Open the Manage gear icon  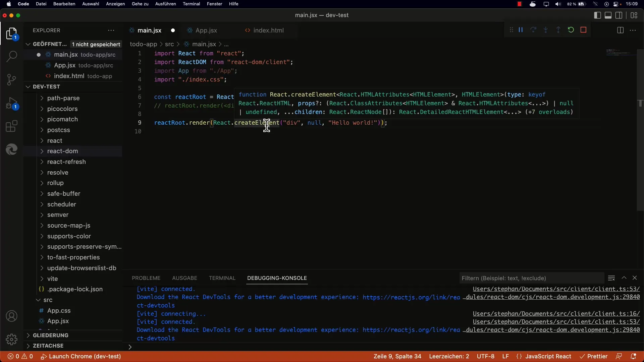[12, 339]
